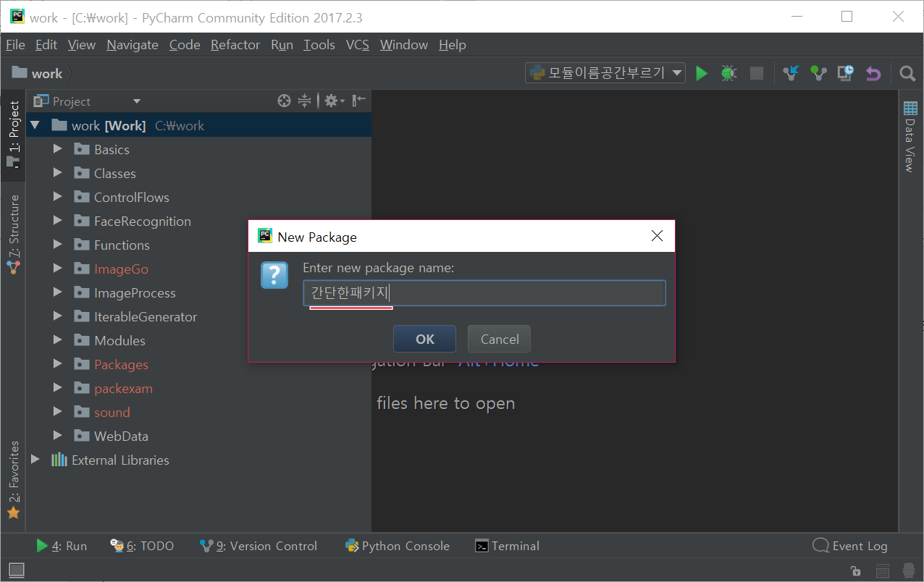Click the new package name text field
924x582 pixels.
pyautogui.click(x=484, y=293)
